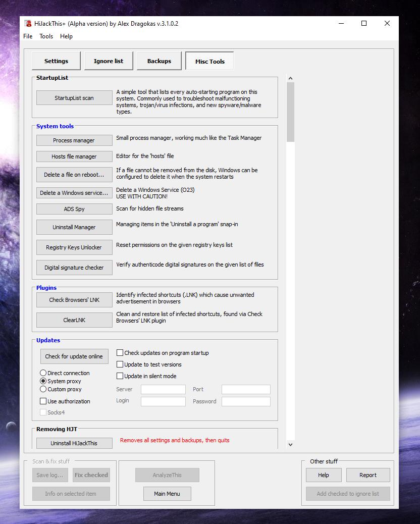This screenshot has height=524, width=420.
Task: Click Delete a Windows service button
Action: coord(74,193)
